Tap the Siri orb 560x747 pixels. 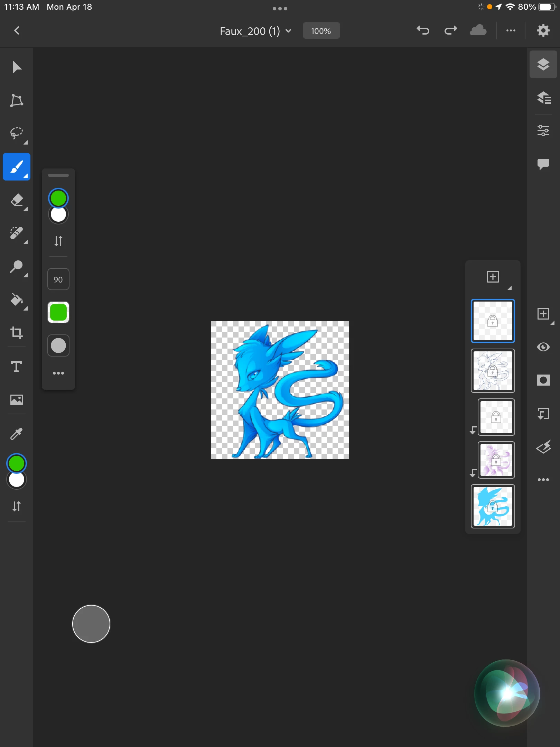[507, 693]
